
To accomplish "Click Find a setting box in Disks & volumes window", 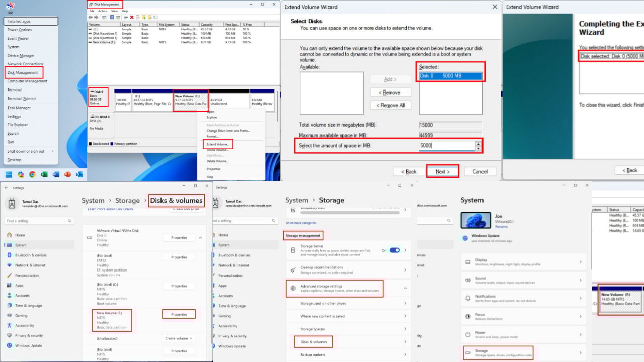I will [39, 221].
